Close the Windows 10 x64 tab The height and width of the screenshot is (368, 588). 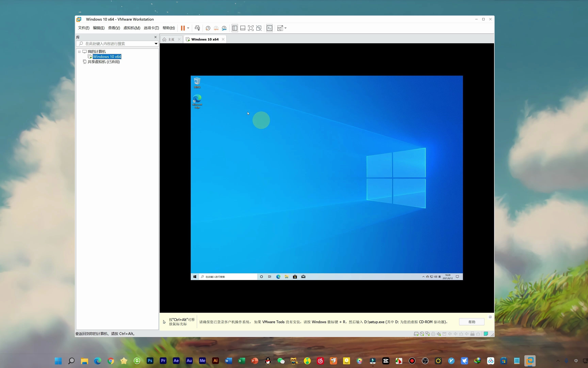(223, 39)
